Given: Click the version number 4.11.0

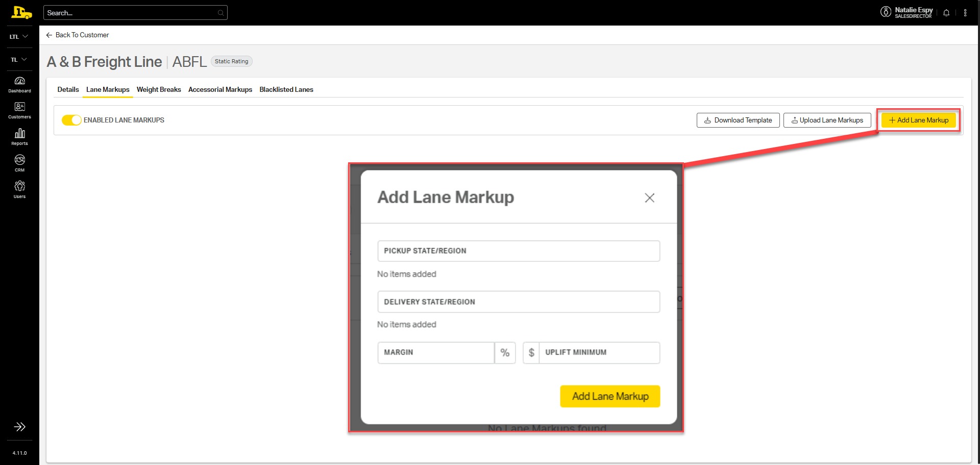Looking at the screenshot, I should (x=19, y=453).
